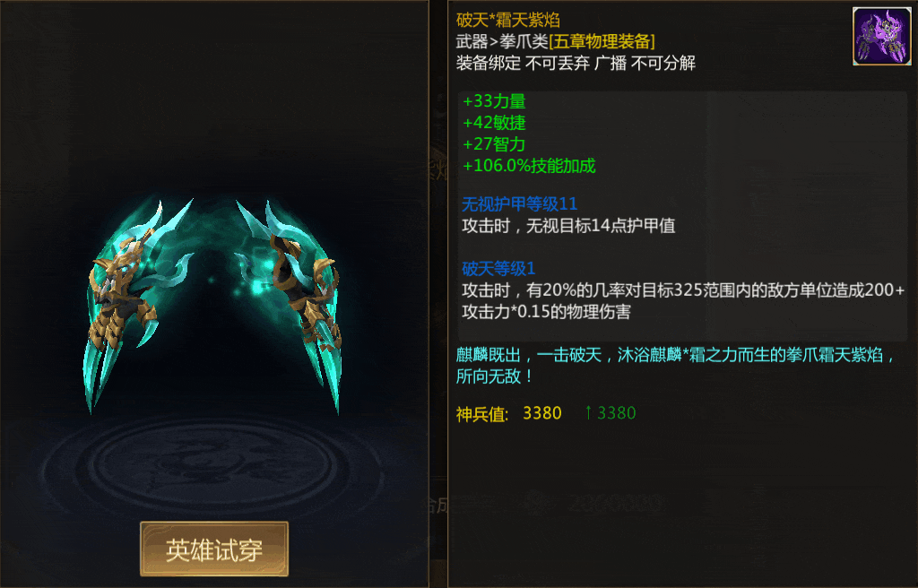Click the 装备绑定 不可丢弃 restriction text
The height and width of the screenshot is (588, 918).
coord(523,64)
